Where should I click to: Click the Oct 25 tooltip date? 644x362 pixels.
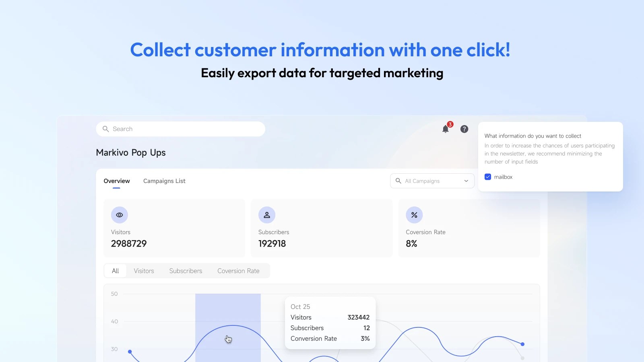pos(300,307)
